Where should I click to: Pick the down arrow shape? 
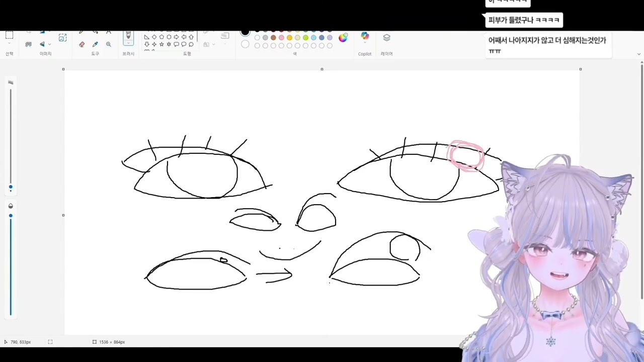pyautogui.click(x=146, y=44)
